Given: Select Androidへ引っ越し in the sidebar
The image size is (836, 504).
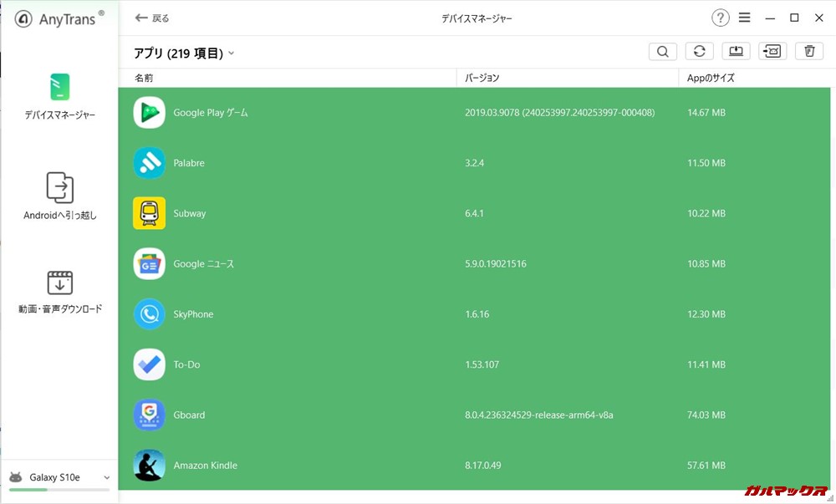Looking at the screenshot, I should coord(59,197).
